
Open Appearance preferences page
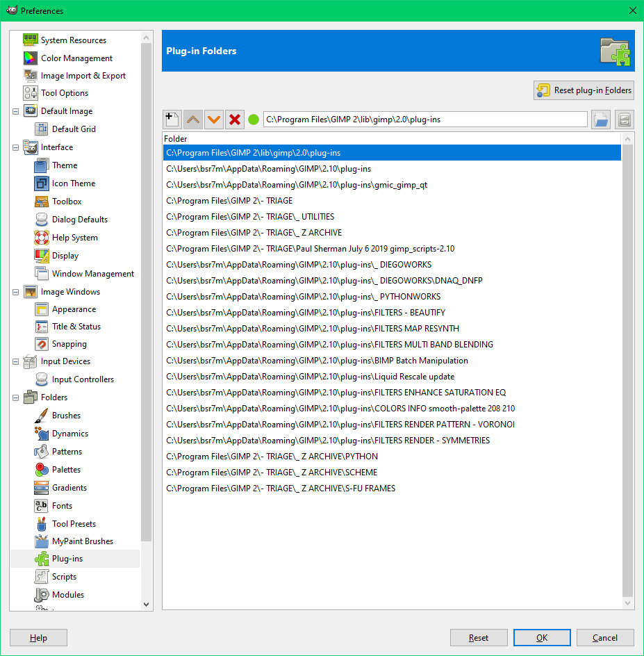pos(74,309)
